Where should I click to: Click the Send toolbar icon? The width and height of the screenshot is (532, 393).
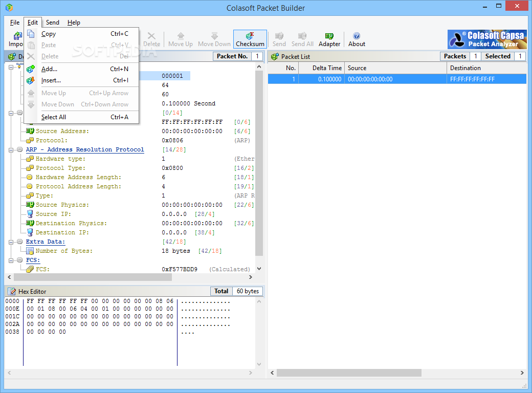click(279, 39)
